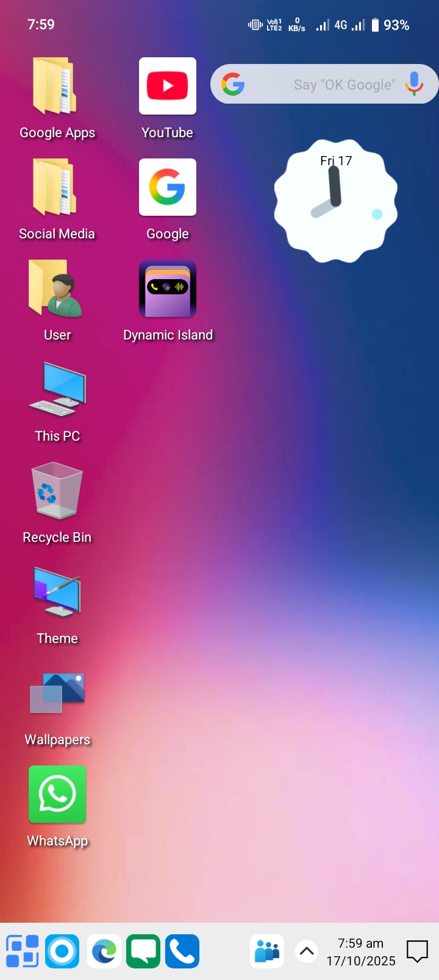Open the User folder

click(57, 289)
